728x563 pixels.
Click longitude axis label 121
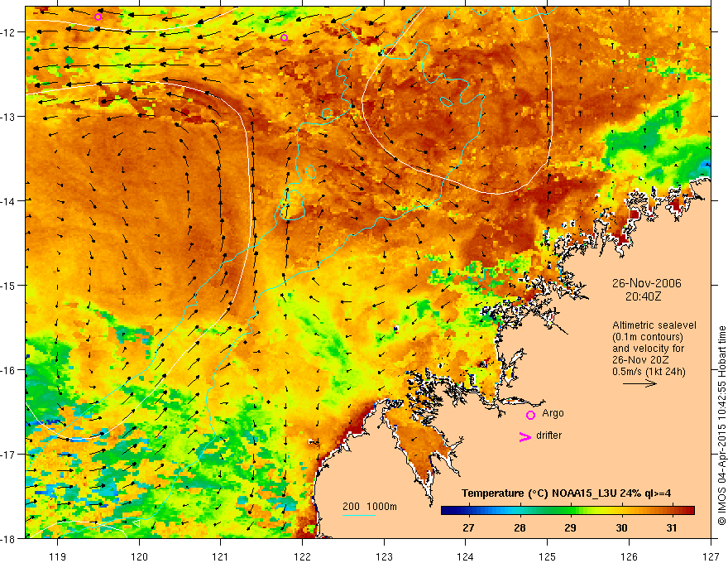pyautogui.click(x=221, y=556)
